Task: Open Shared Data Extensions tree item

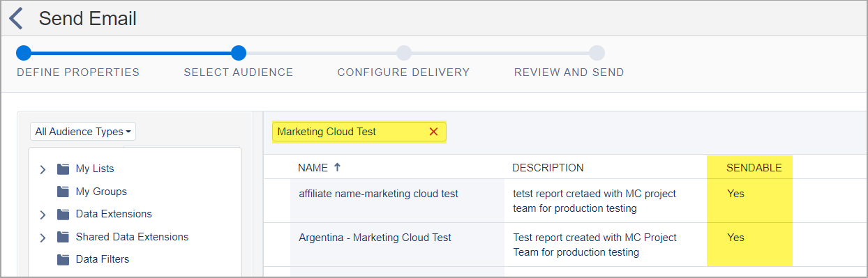Action: coord(132,237)
